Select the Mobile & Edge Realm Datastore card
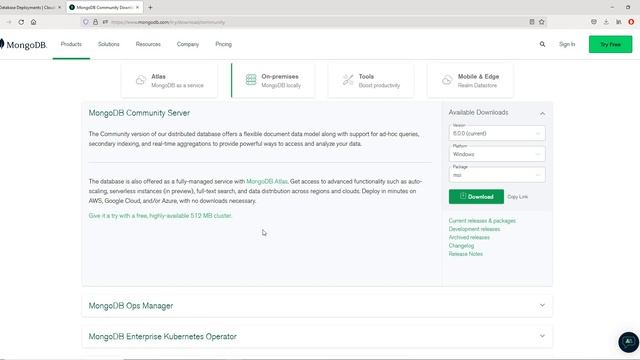Screen dimensions: 640x360 tap(471, 80)
